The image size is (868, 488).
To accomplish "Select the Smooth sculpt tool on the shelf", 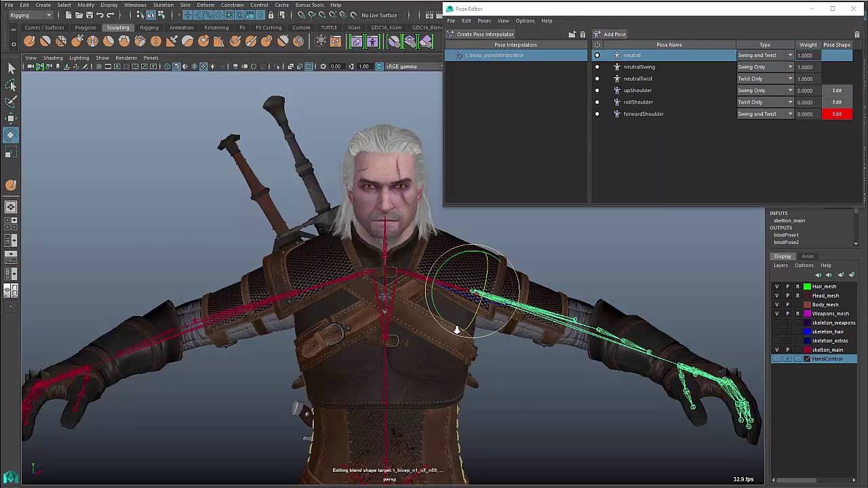I will coord(45,41).
